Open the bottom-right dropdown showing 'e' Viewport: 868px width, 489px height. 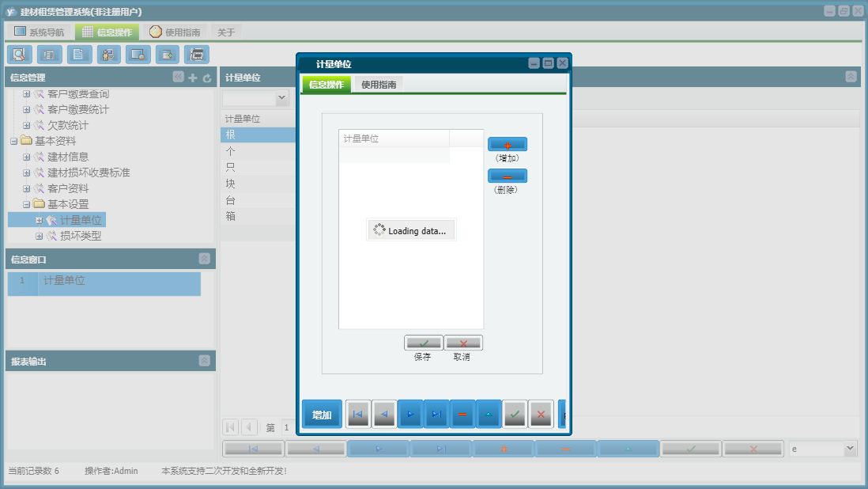coord(851,449)
